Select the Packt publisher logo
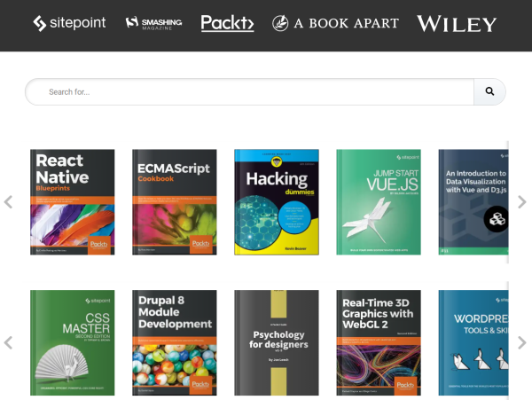Image resolution: width=532 pixels, height=400 pixels. click(x=227, y=23)
